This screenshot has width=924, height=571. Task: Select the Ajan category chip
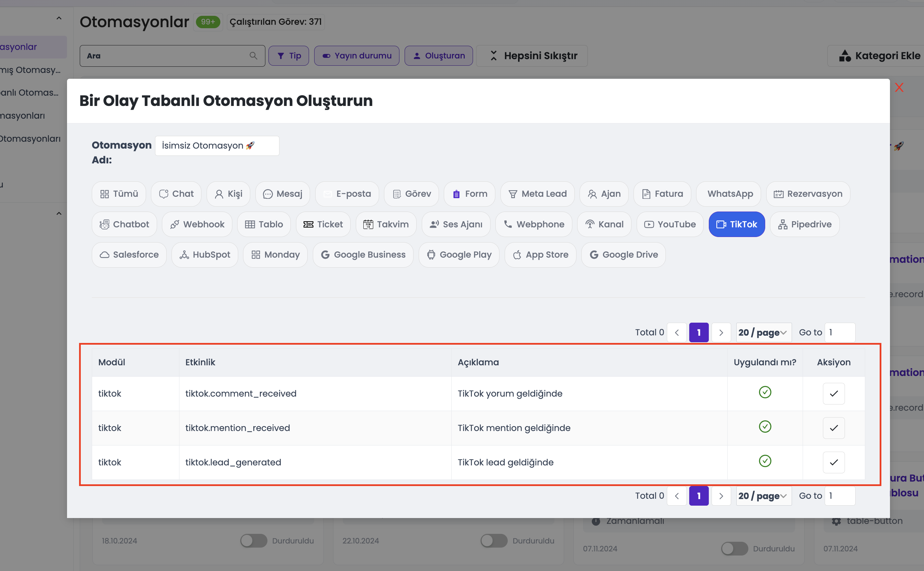click(604, 194)
